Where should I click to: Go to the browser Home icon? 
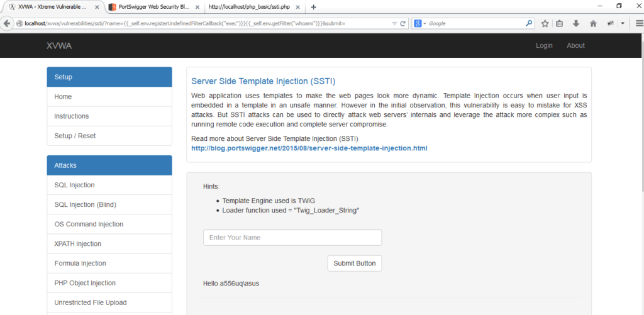593,24
